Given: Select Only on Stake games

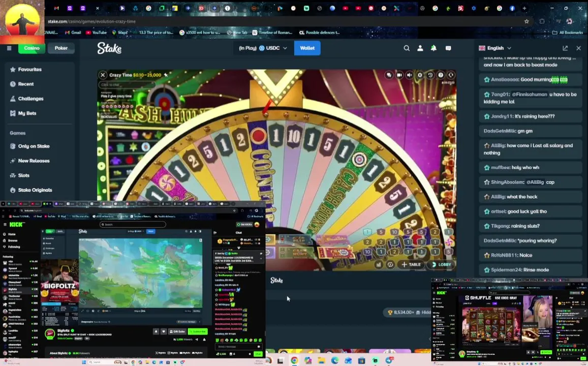Looking at the screenshot, I should [x=30, y=146].
